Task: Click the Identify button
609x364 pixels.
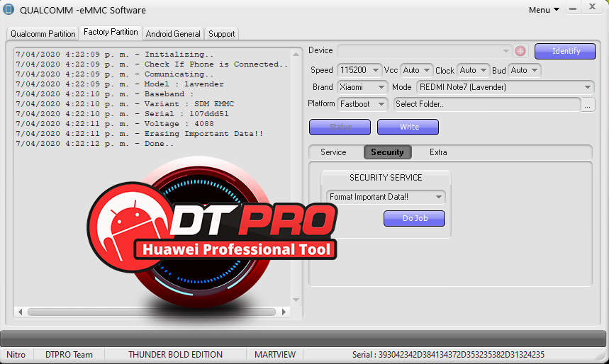Action: pyautogui.click(x=565, y=51)
